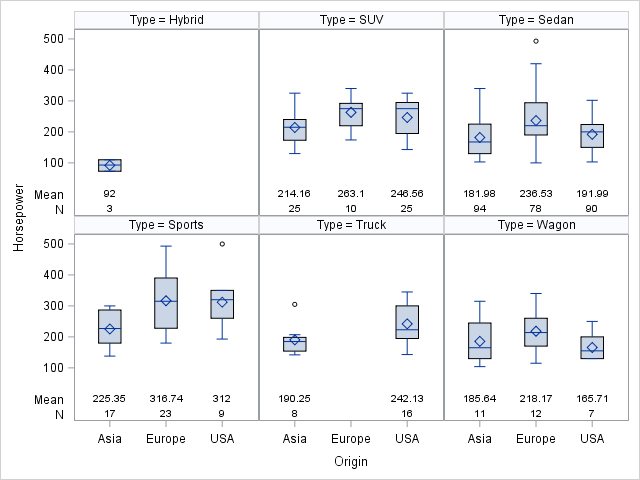Click the Hybrid panel mean diamond marker
640x480 pixels.
[x=110, y=165]
